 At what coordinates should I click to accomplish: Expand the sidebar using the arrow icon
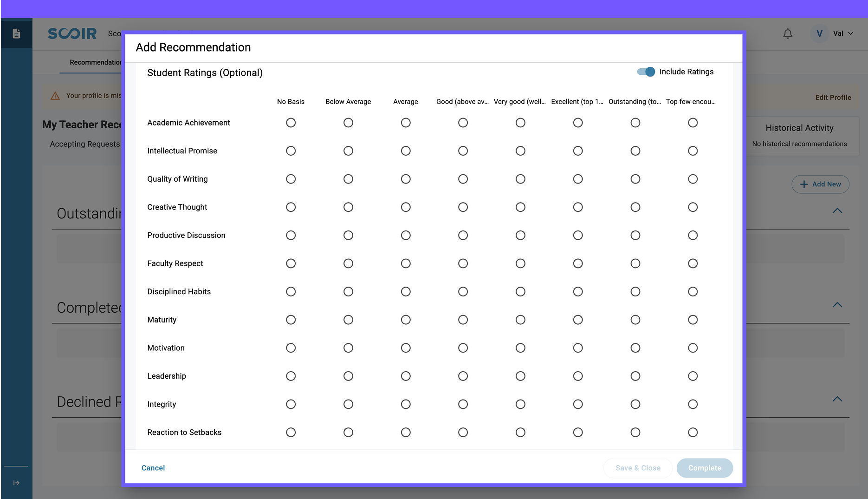pyautogui.click(x=16, y=483)
